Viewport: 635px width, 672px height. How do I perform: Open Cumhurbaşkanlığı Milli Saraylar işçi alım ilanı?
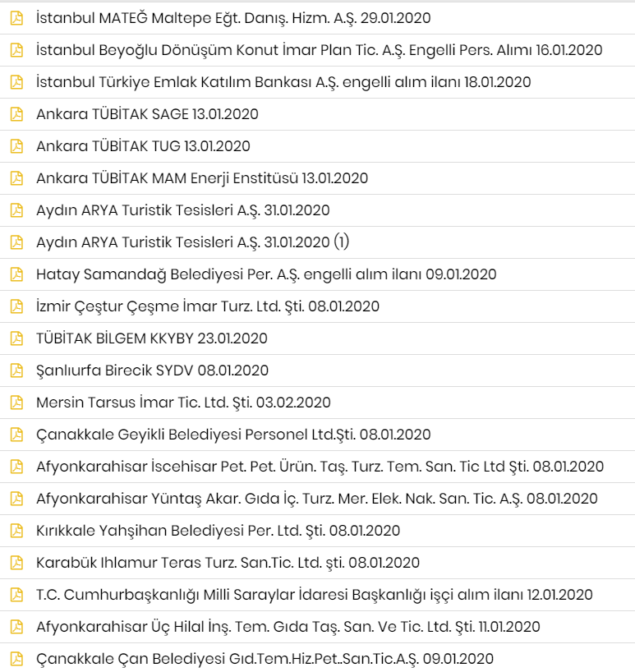pyautogui.click(x=315, y=595)
